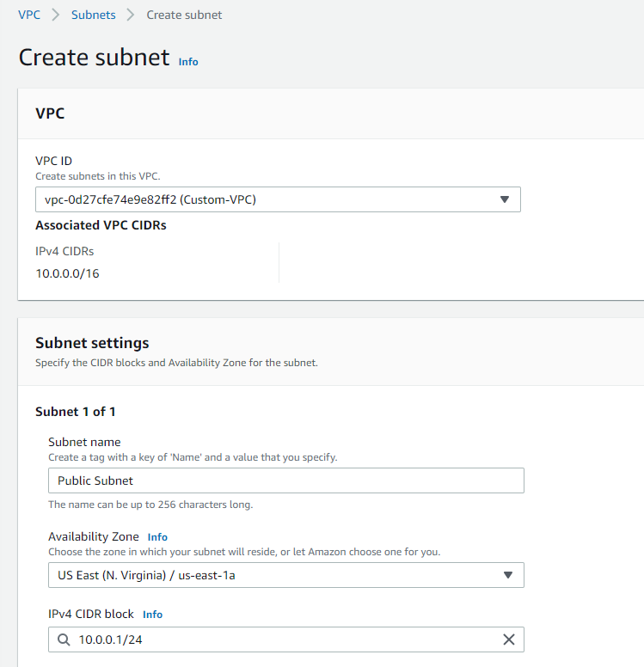Click the Subnet 1 of 1 heading
Screen dimensions: 644x667
[x=76, y=412]
